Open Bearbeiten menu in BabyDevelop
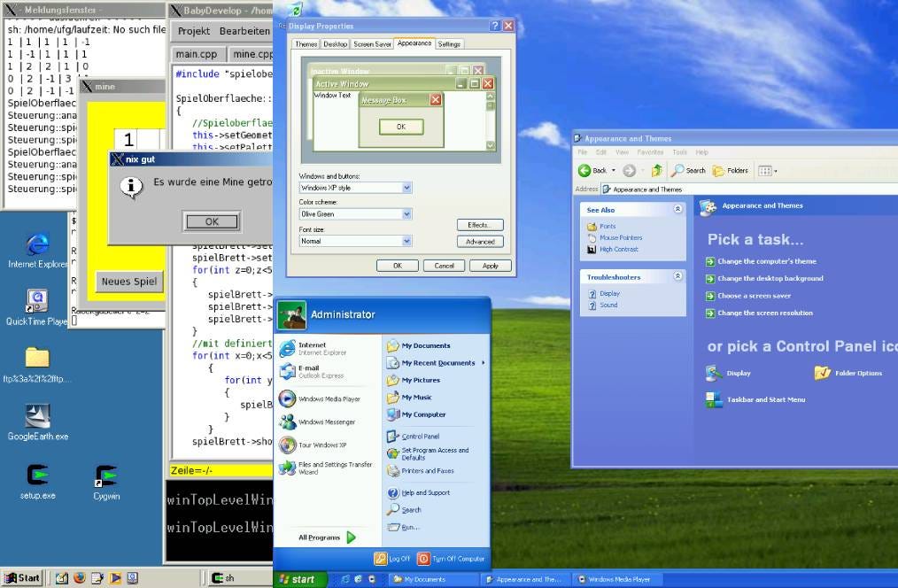The height and width of the screenshot is (588, 898). [244, 31]
